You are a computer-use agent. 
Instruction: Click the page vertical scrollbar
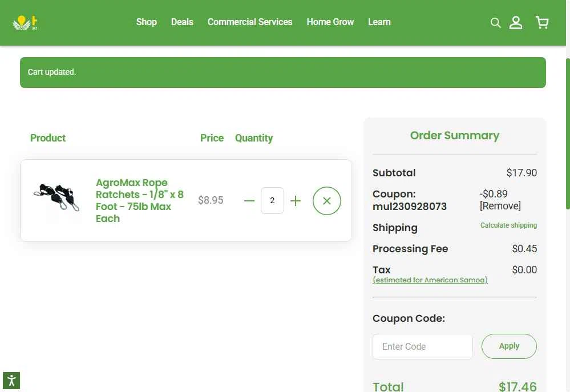click(568, 134)
